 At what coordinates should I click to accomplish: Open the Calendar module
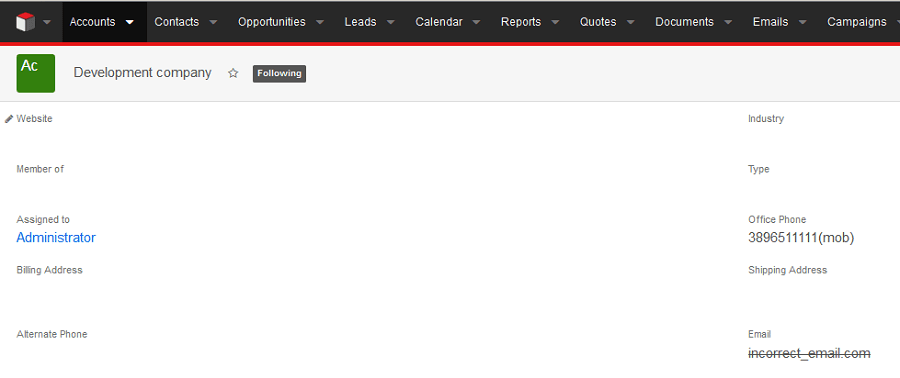[x=439, y=22]
